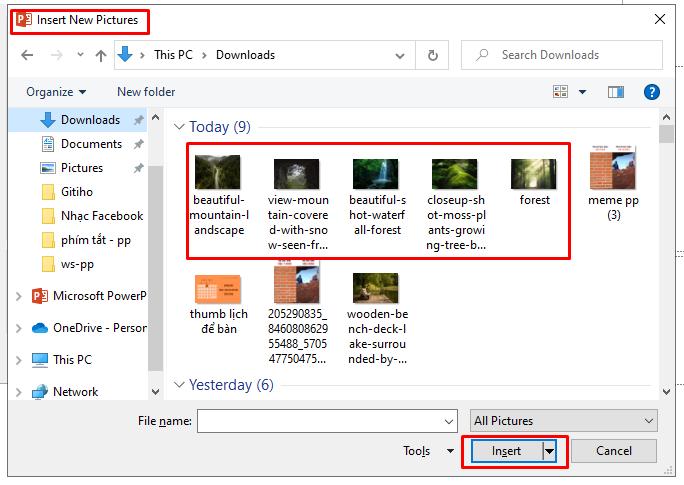Open the recent locations dropdown arrow
This screenshot has width=684, height=485.
coord(80,55)
